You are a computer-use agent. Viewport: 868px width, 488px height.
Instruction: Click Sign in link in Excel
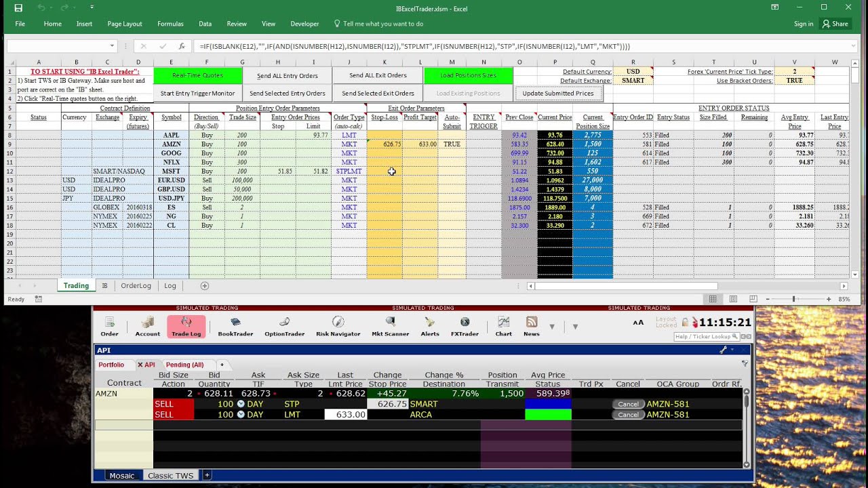[804, 24]
